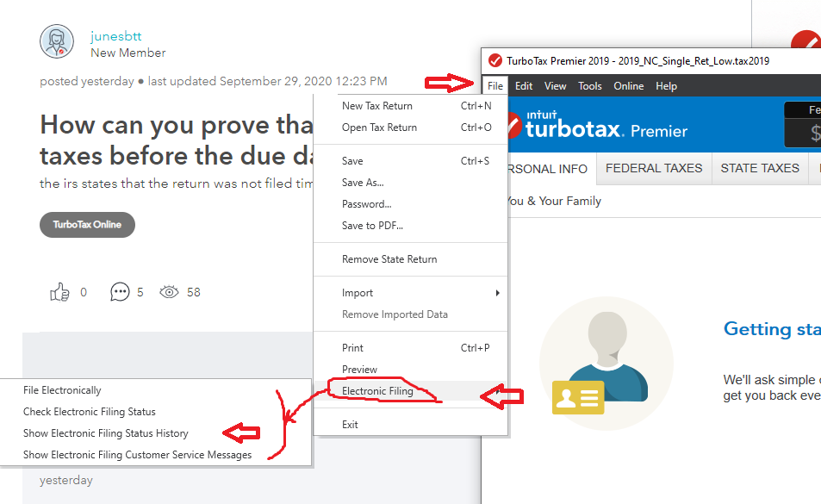Open the Edit menu
Image resolution: width=821 pixels, height=504 pixels.
pos(524,86)
